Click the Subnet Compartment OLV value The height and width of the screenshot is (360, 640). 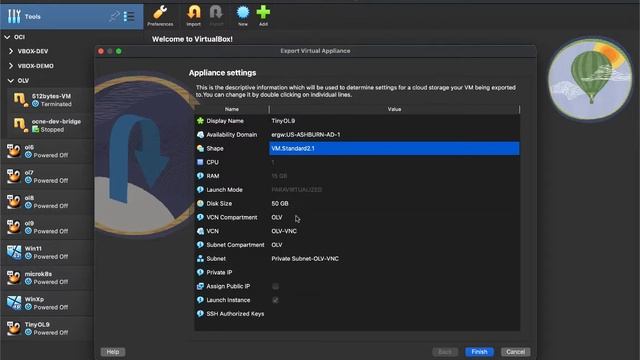point(277,245)
